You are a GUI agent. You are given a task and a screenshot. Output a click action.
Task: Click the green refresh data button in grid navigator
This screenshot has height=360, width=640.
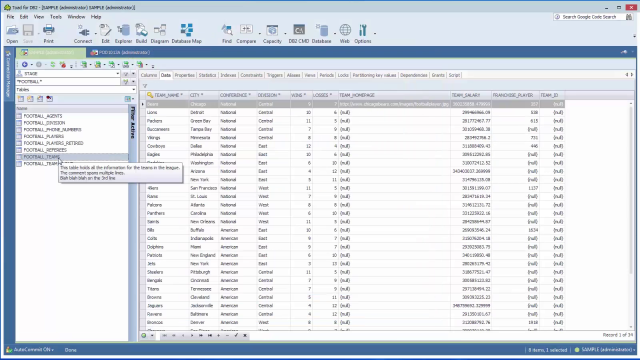(144, 336)
